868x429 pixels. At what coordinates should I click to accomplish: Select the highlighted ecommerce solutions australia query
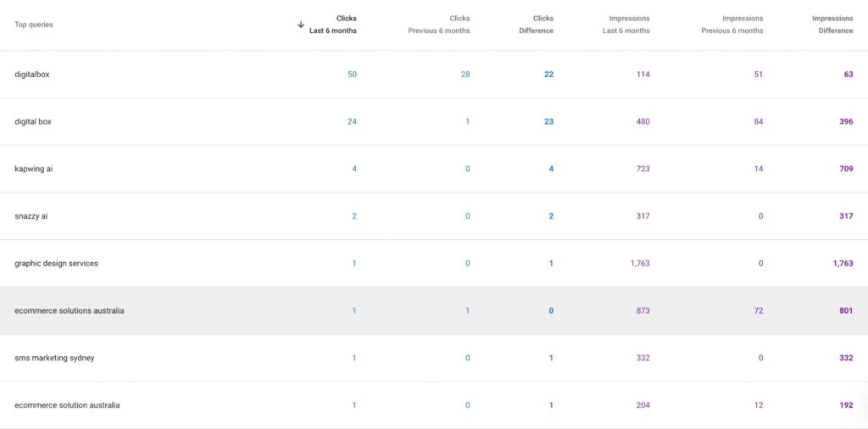(70, 311)
